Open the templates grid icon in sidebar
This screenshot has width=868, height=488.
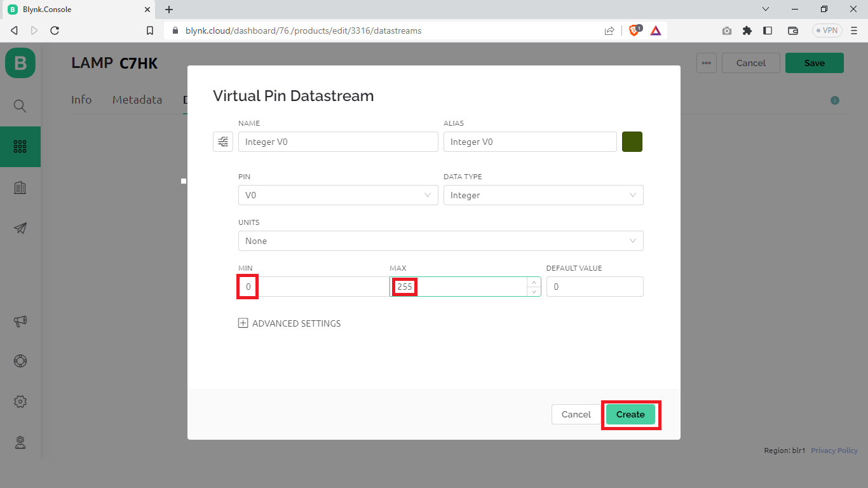[x=20, y=147]
